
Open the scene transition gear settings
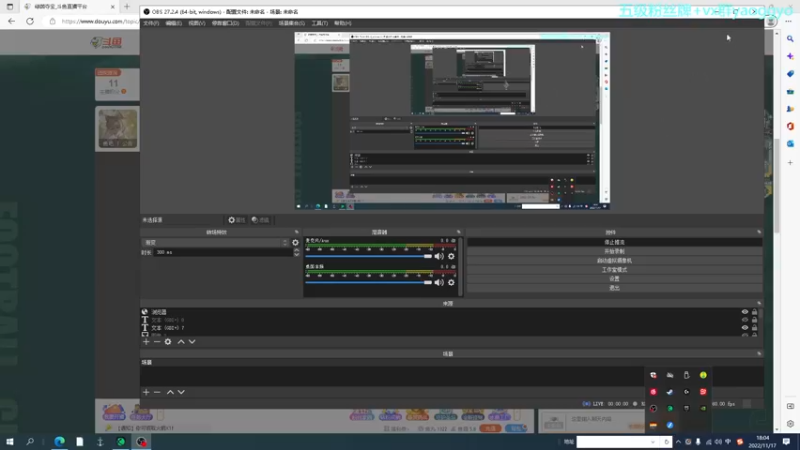pos(295,242)
